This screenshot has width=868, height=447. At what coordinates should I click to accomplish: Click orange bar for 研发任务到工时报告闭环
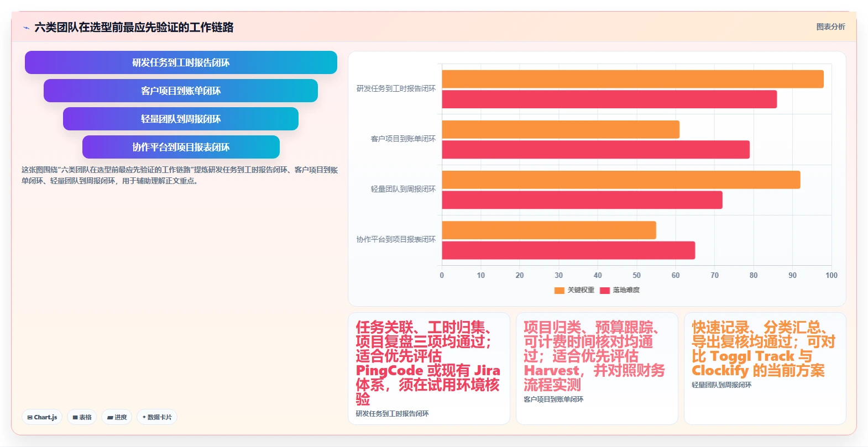[x=632, y=79]
